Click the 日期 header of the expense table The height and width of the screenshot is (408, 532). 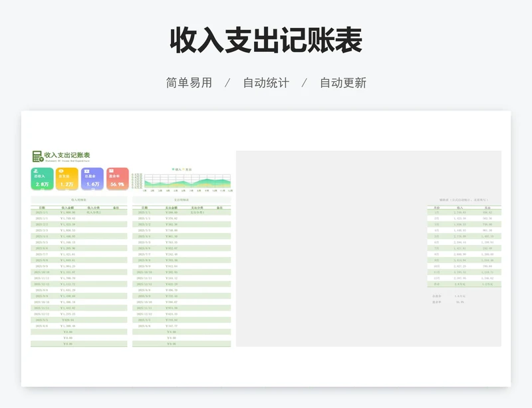click(145, 208)
